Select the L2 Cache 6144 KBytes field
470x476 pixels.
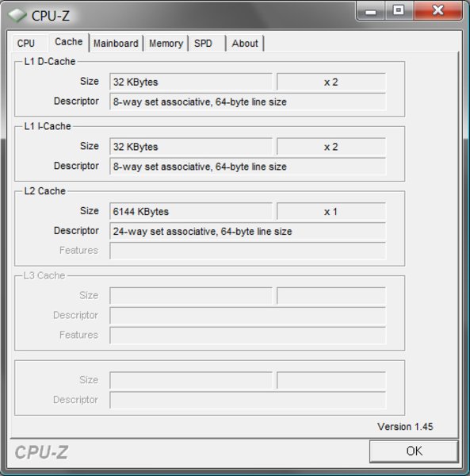(x=191, y=211)
